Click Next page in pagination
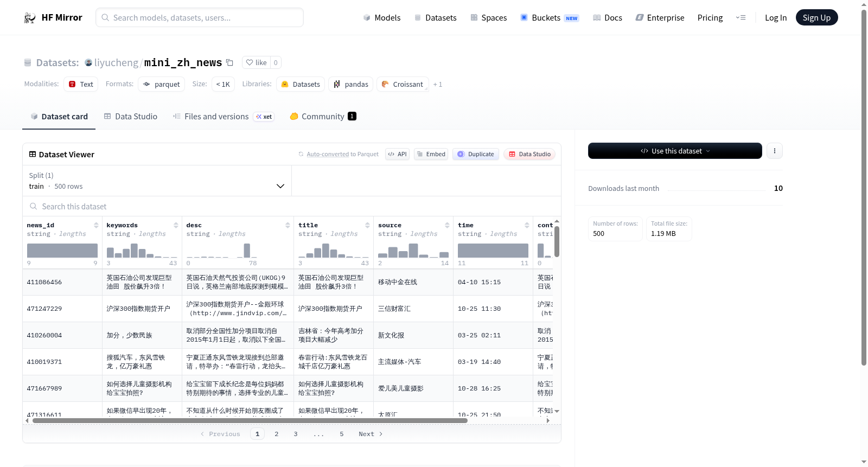The height and width of the screenshot is (467, 868). (x=371, y=434)
